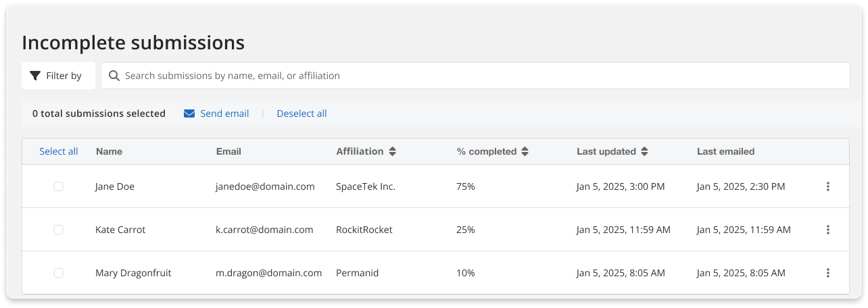Select Mary Dragonfruit's row checkbox
The image size is (868, 308).
click(59, 273)
